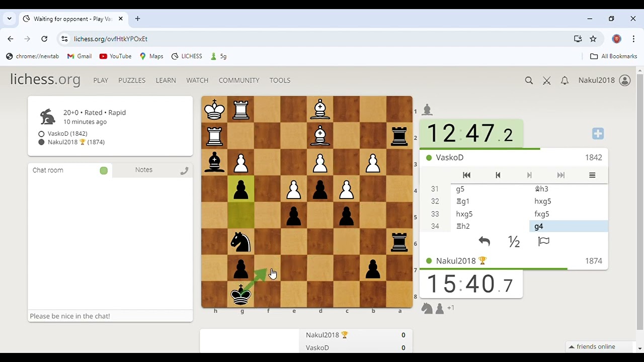Open the notifications bell icon
644x362 pixels.
pos(565,80)
